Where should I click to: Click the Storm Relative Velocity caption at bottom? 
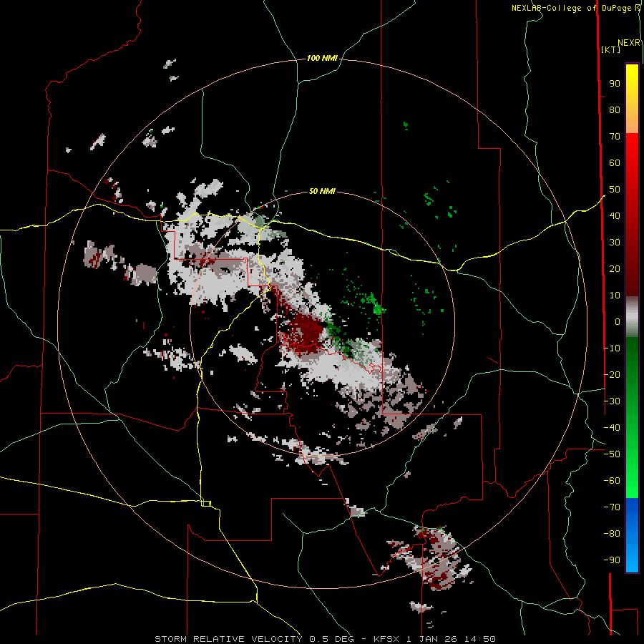tap(325, 639)
